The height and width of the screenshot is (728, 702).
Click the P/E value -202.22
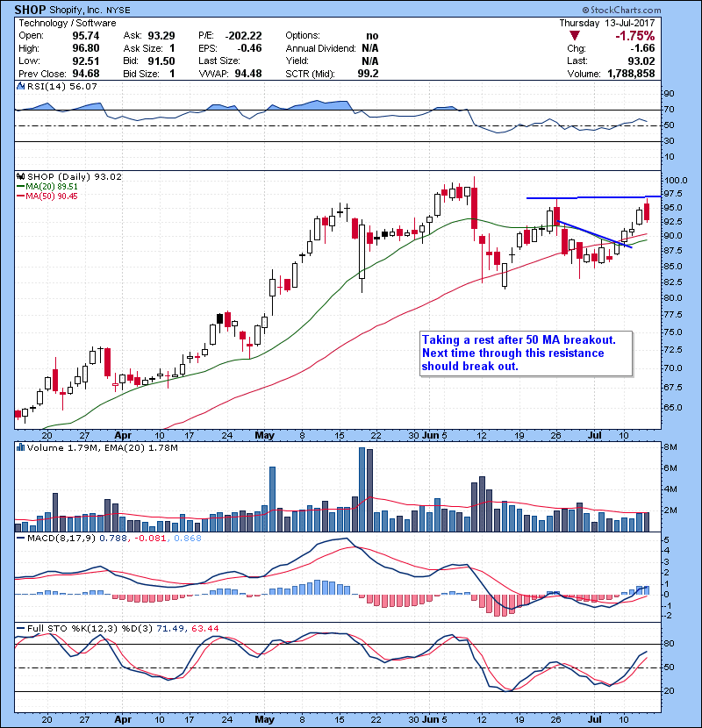point(243,36)
